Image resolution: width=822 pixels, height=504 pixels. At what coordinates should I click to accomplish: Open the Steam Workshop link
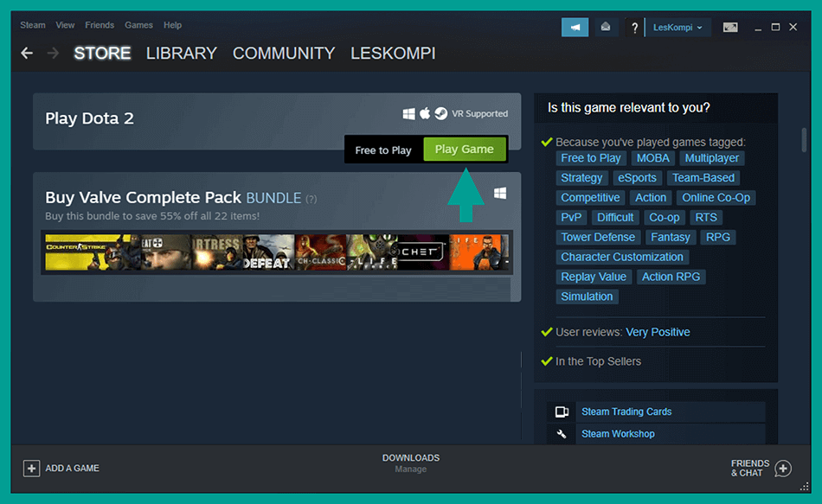[618, 434]
